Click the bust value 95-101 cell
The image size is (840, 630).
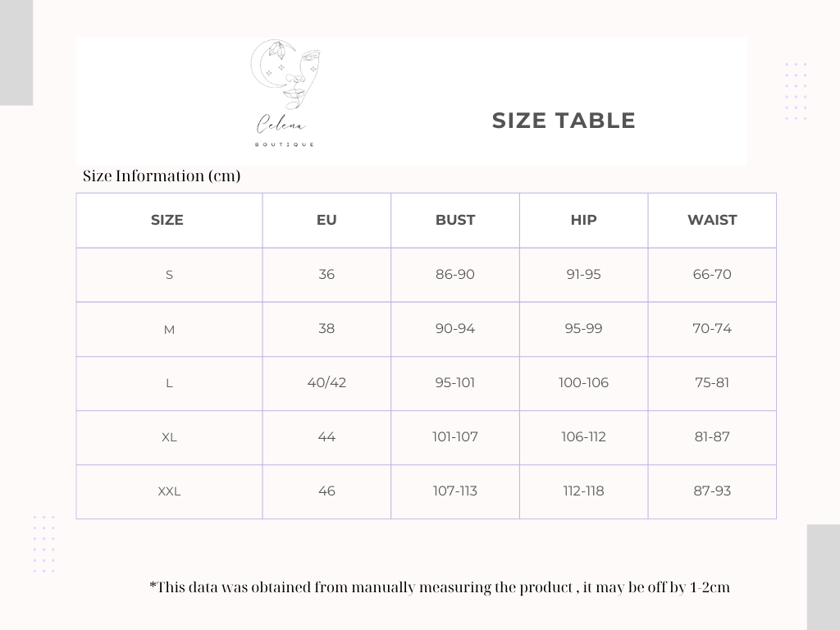click(x=454, y=383)
